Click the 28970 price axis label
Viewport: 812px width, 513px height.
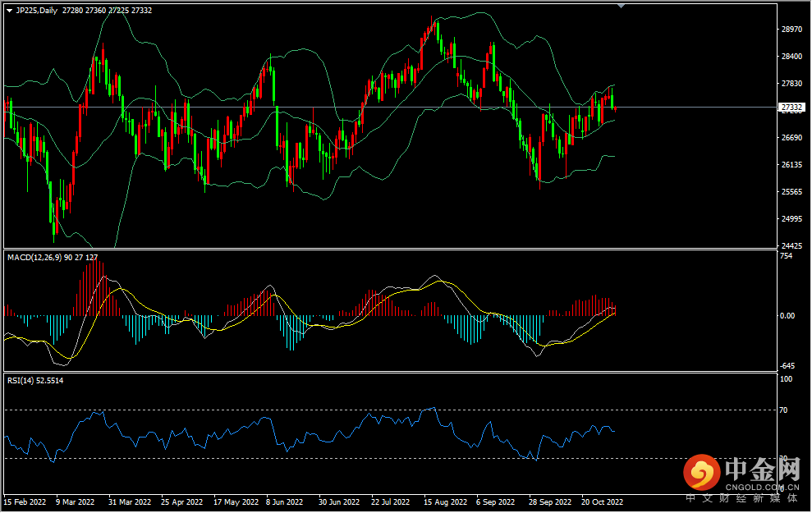click(x=792, y=30)
